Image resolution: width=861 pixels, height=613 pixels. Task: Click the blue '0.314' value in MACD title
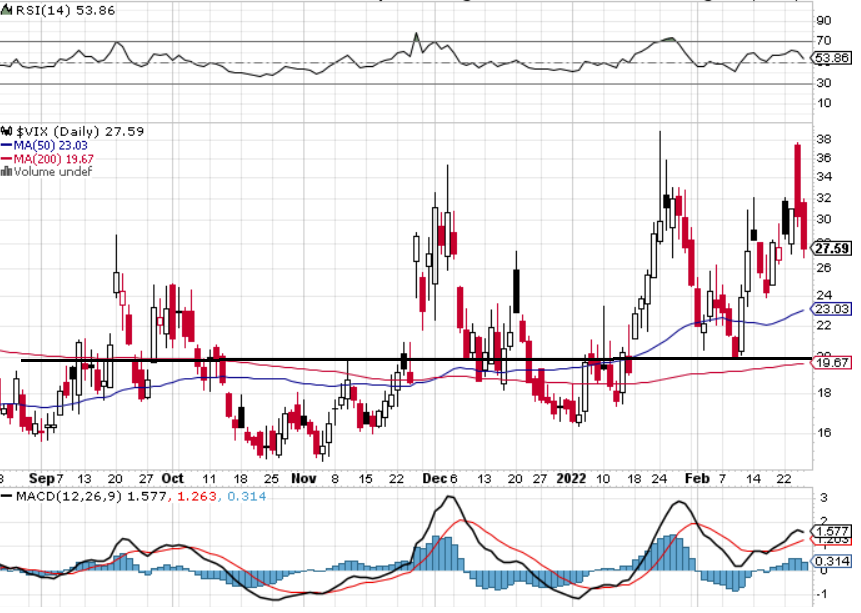(246, 497)
